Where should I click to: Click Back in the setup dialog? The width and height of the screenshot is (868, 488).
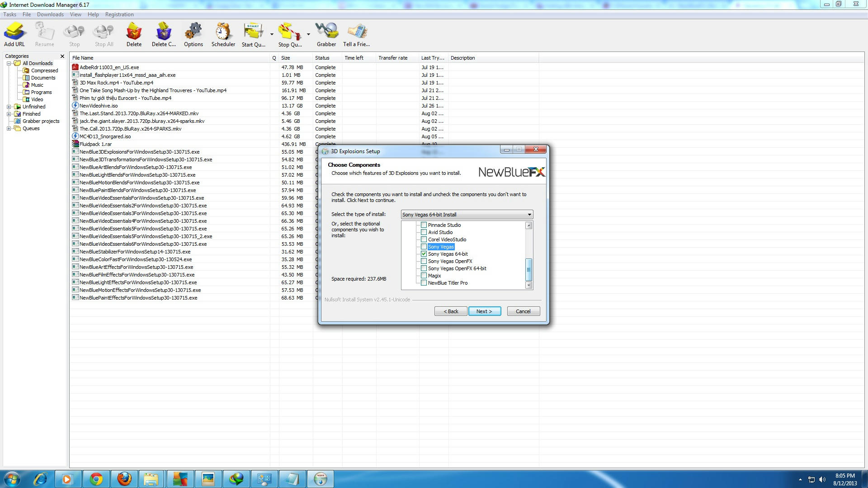click(x=451, y=311)
